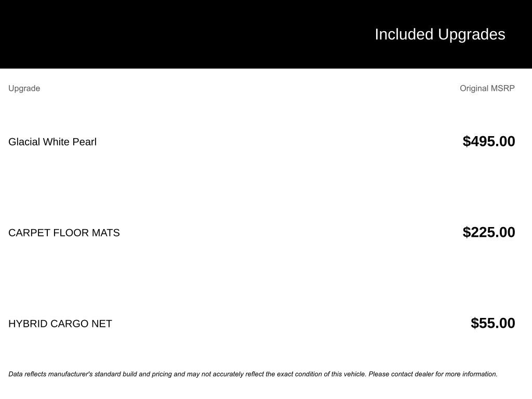532x399 pixels.
Task: Select the Upgrade column header
Action: tap(24, 88)
